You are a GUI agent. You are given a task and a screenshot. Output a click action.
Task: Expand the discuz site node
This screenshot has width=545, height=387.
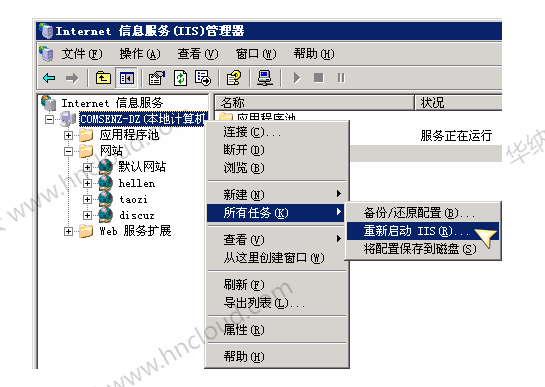(x=87, y=215)
